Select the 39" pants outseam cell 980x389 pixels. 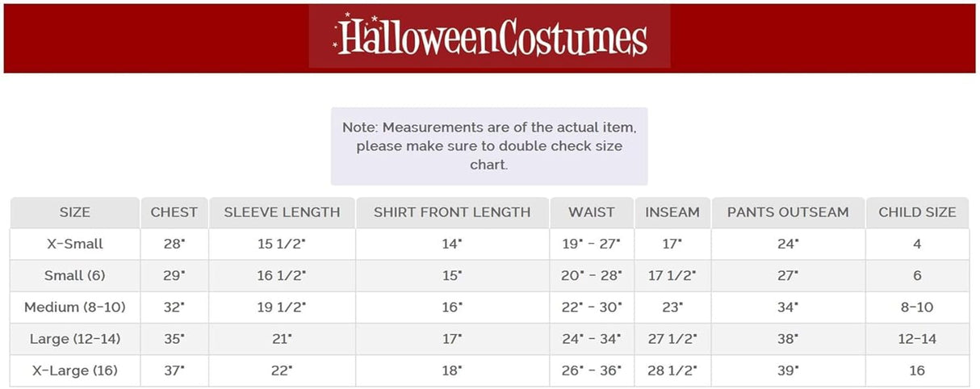pos(788,371)
